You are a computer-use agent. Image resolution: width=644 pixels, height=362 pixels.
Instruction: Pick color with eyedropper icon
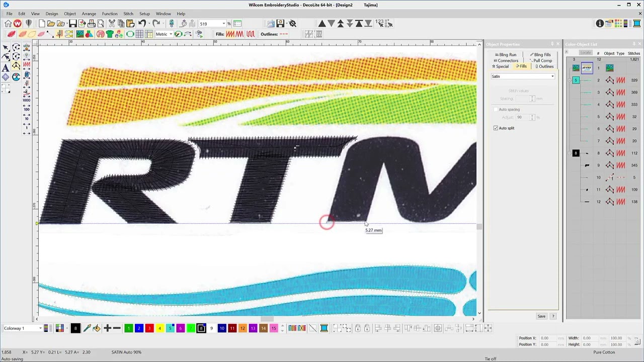(x=87, y=328)
